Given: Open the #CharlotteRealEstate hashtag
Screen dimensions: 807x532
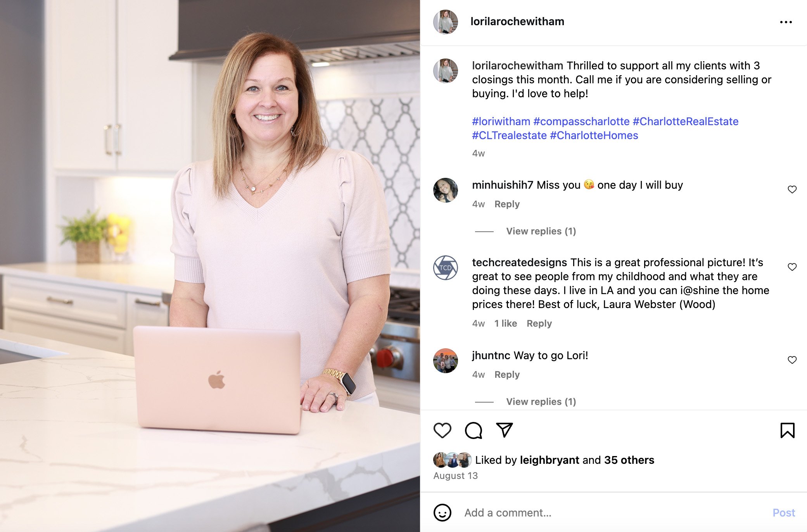Looking at the screenshot, I should click(685, 121).
